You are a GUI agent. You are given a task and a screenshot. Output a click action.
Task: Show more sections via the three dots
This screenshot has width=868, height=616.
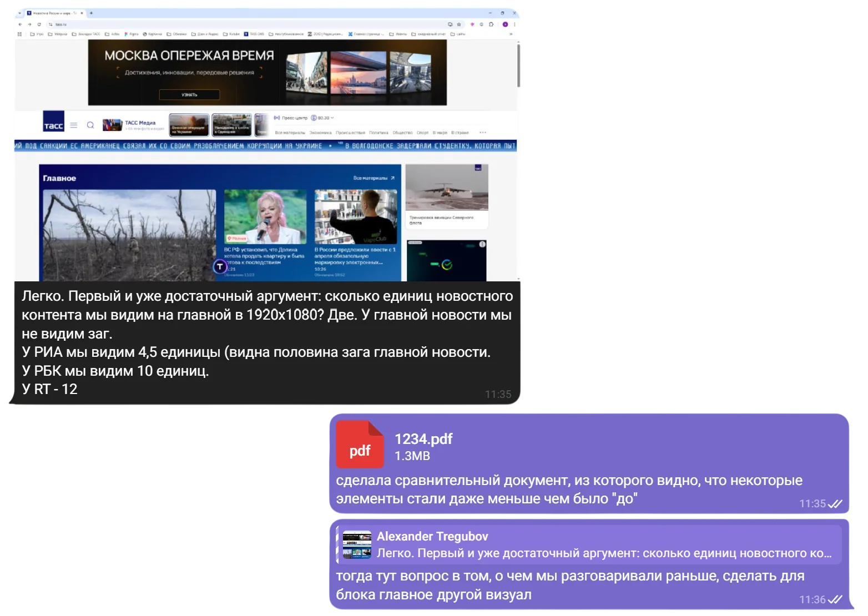[x=483, y=133]
